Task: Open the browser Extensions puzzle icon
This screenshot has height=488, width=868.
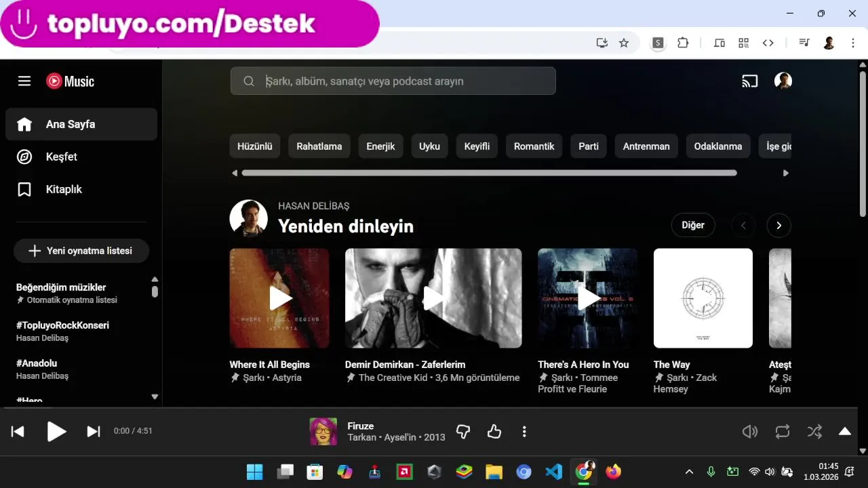Action: point(683,43)
